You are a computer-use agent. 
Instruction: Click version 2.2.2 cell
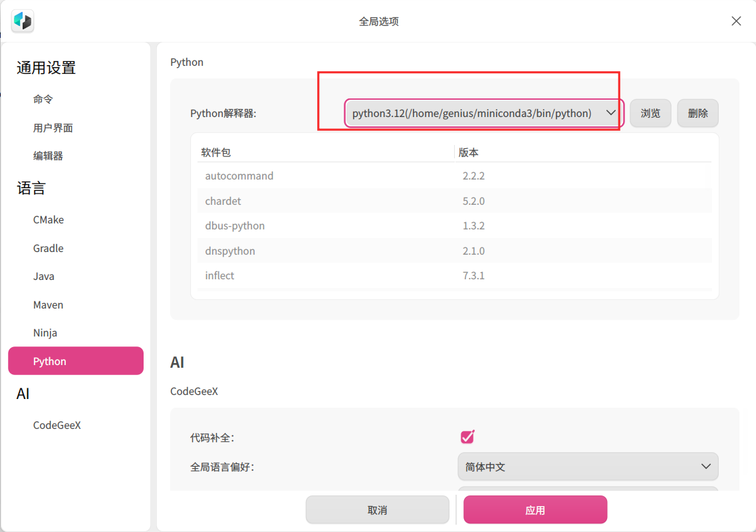[473, 176]
